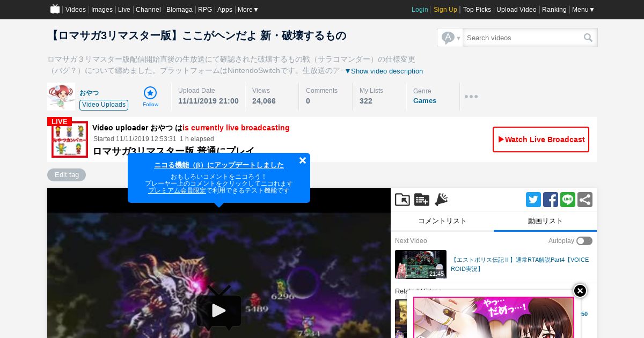Close the blue ニコる tooltip popup
Screen dimensions: 644x338
(303, 160)
